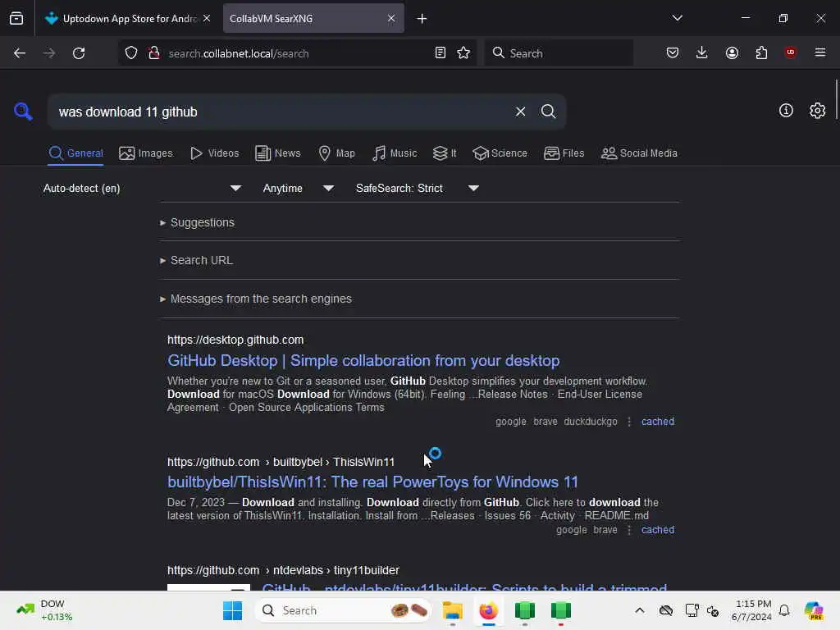Open the Pocket save icon
This screenshot has width=840, height=630.
pyautogui.click(x=673, y=53)
